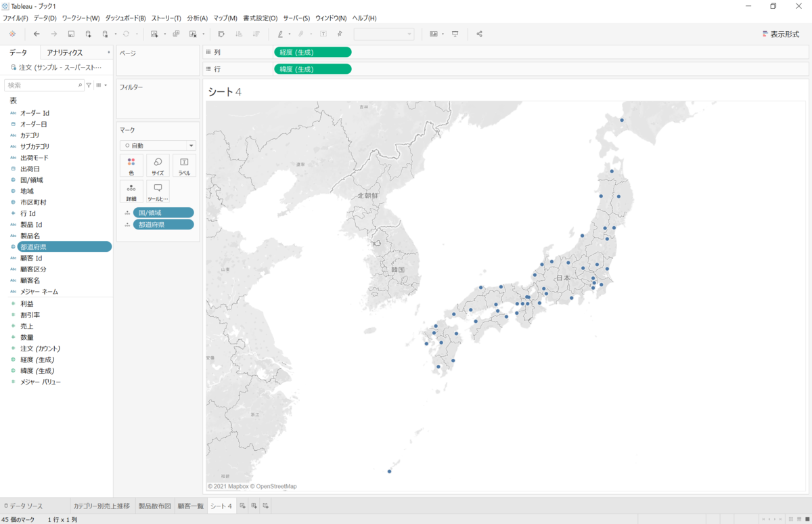Open dropdown arrow next to highlight icon

tap(289, 34)
